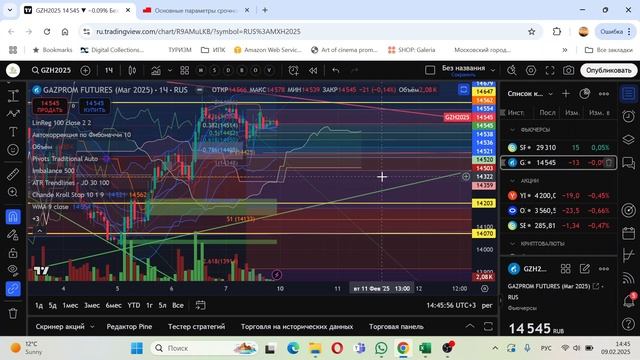Viewport: 640px width, 360px height.
Task: Open Тестер стратегий tab
Action: point(196,327)
